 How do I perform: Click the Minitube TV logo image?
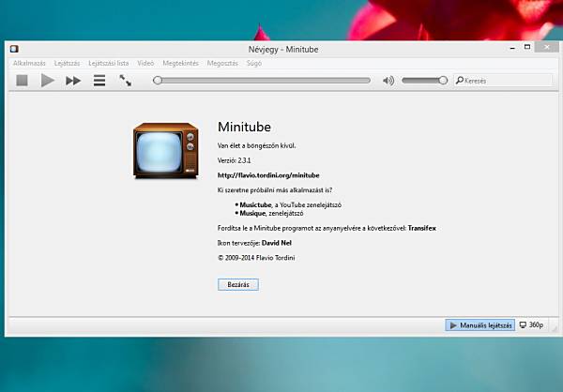click(165, 151)
